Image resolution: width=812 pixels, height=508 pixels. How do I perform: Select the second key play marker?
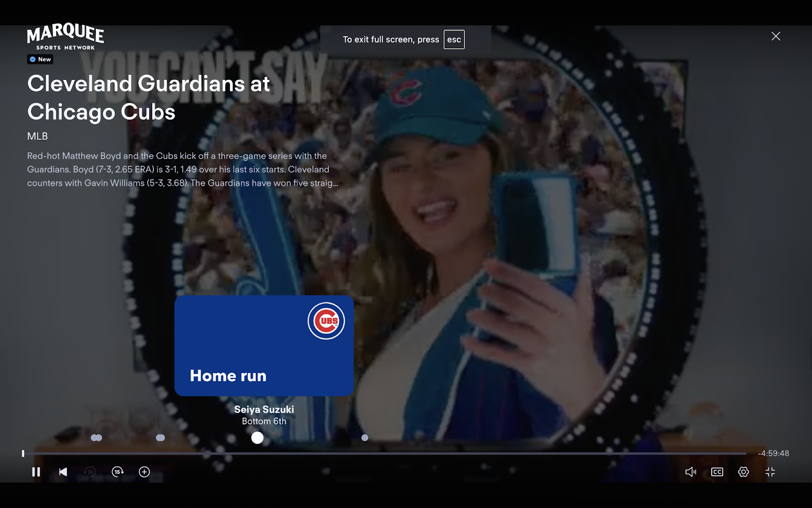tap(160, 437)
